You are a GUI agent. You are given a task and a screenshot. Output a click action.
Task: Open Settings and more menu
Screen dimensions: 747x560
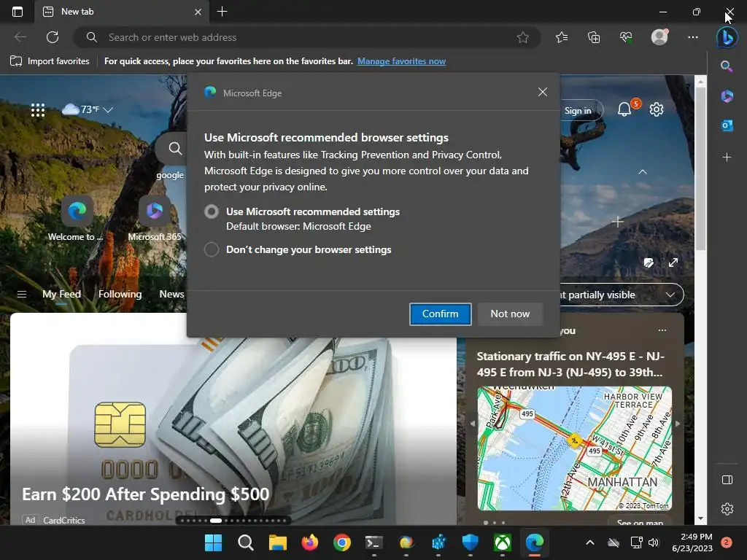693,37
